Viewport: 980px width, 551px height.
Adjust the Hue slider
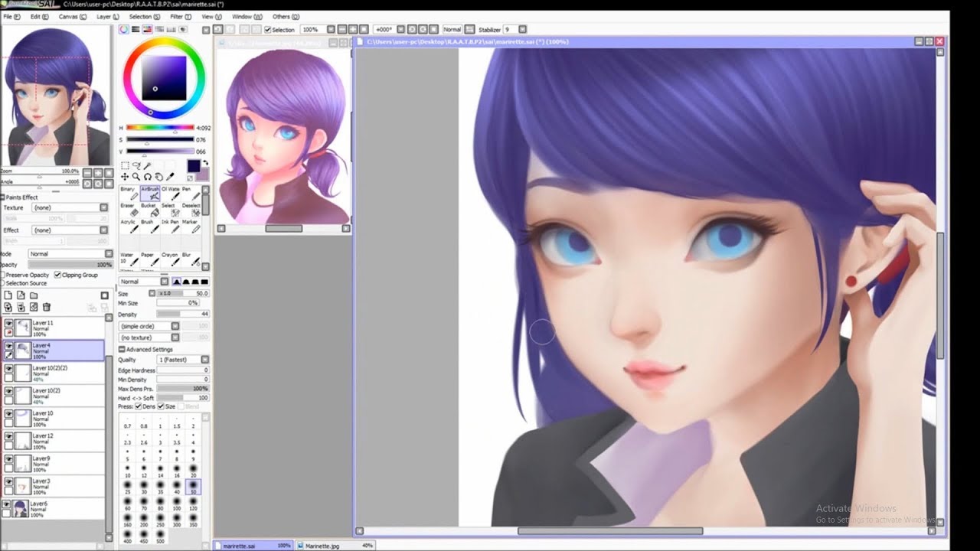tap(160, 128)
